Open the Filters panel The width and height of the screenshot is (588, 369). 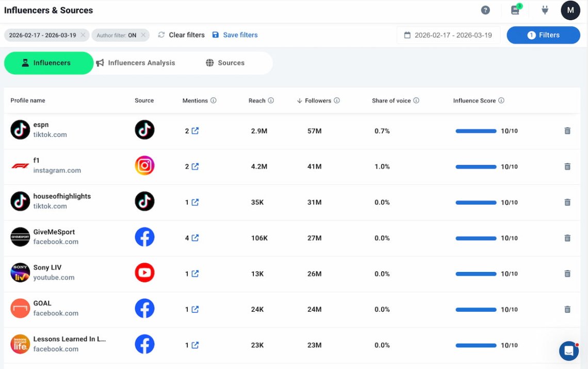543,35
